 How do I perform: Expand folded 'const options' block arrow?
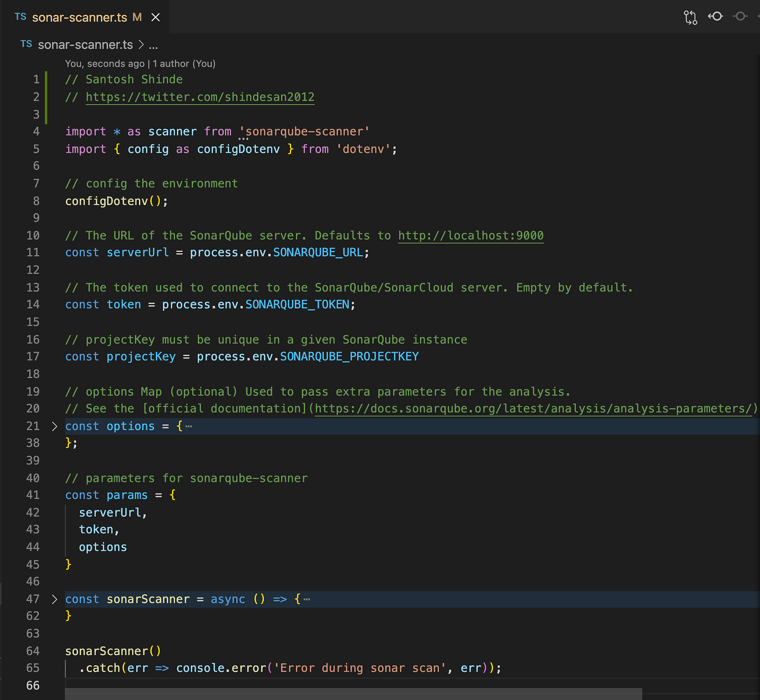[x=55, y=426]
